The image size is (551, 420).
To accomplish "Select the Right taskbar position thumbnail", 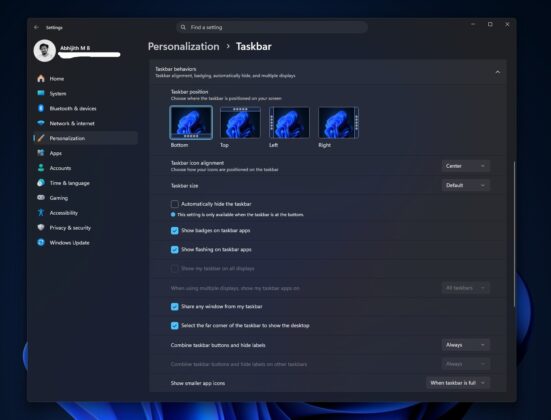I will (338, 123).
